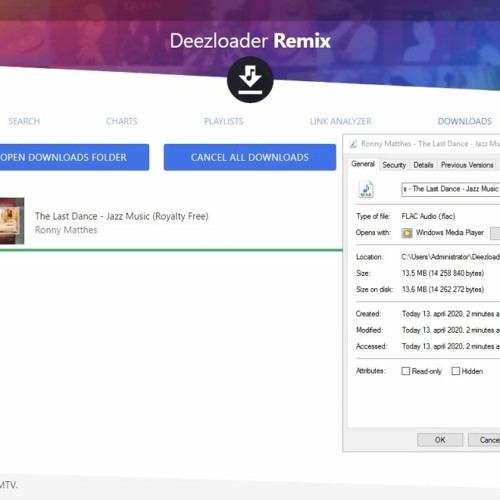This screenshot has width=500, height=500.
Task: Click the properties window title text
Action: (x=430, y=144)
